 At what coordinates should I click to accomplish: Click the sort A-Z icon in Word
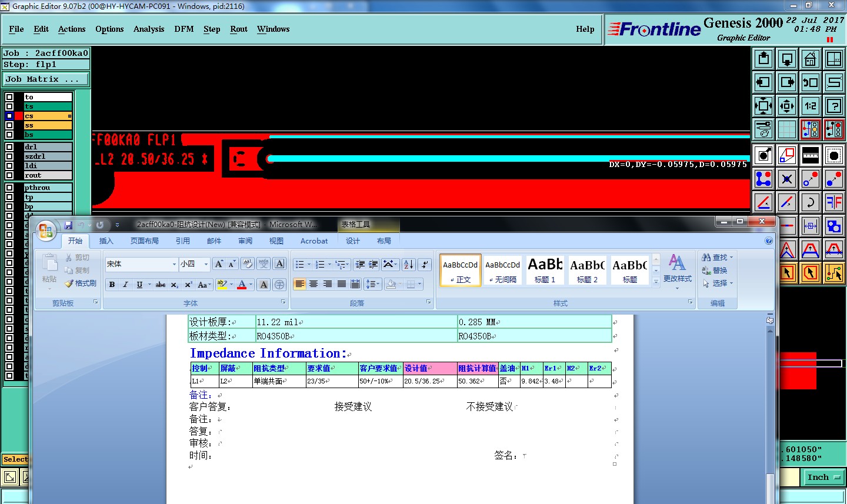tap(409, 265)
